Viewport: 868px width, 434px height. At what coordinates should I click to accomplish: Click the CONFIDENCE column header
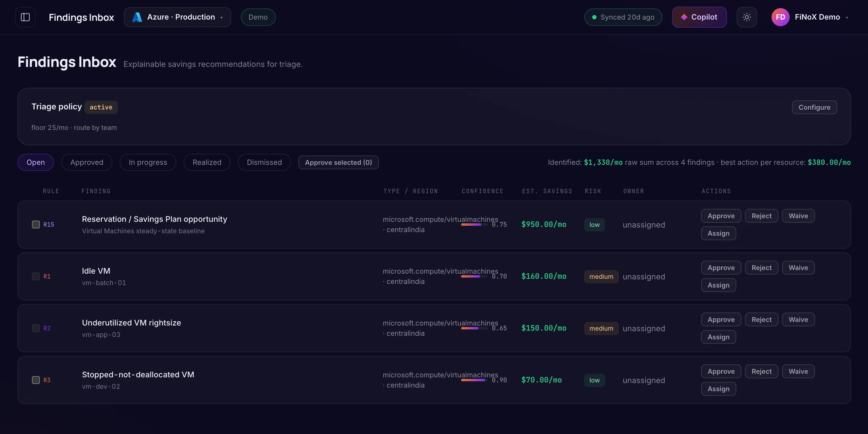(x=483, y=191)
